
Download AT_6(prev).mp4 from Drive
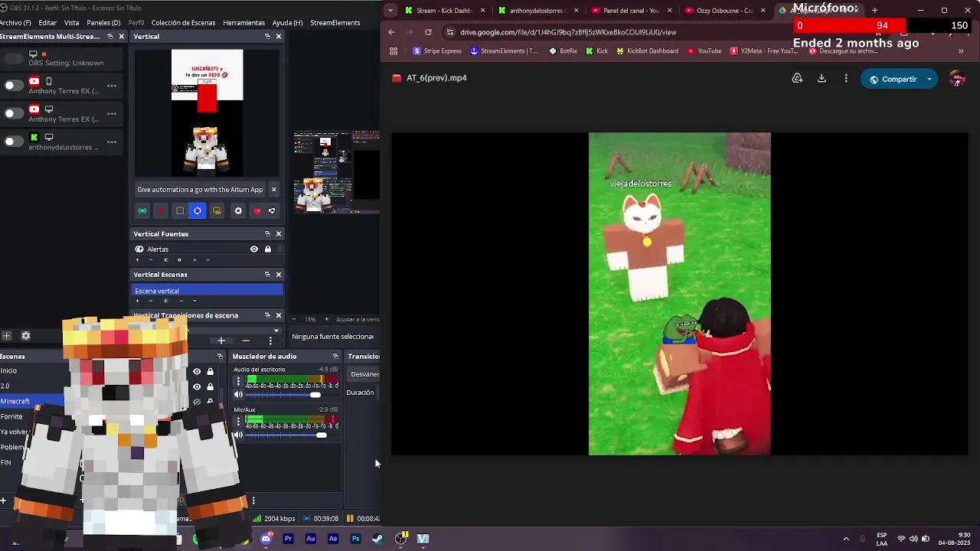click(822, 78)
